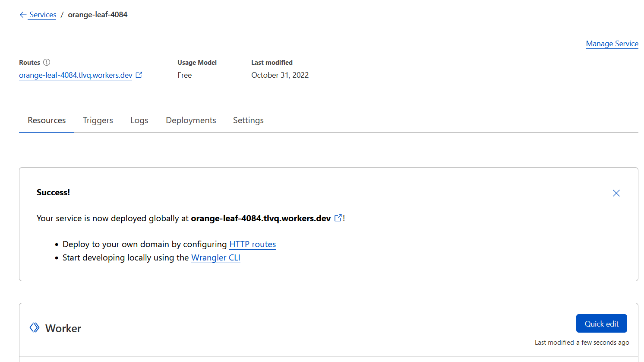Viewport: 644px width, 362px height.
Task: Navigate back using the Services breadcrumb
Action: pos(42,14)
